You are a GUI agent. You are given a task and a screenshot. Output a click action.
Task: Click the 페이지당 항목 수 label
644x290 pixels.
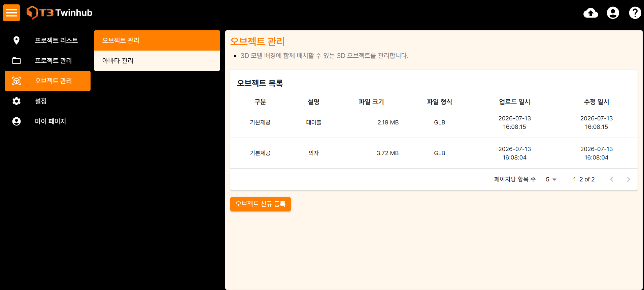[x=515, y=179]
